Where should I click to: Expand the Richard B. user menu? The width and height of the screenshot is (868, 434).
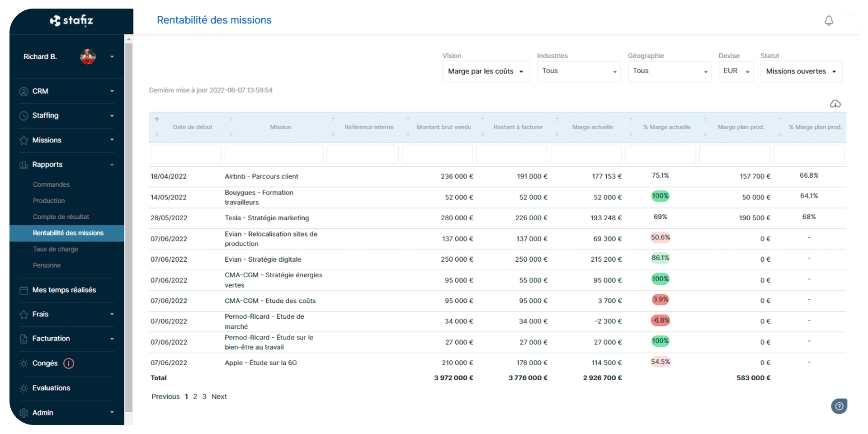[x=112, y=57]
